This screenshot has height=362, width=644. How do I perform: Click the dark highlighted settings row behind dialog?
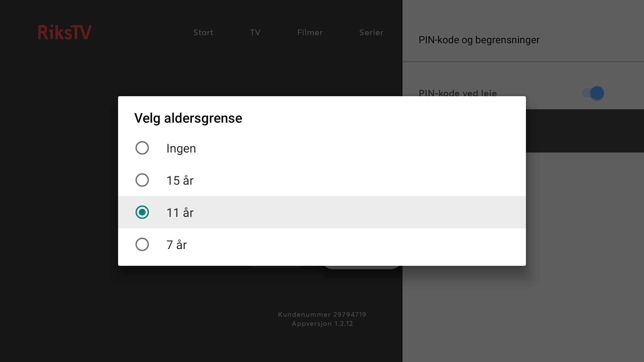click(x=585, y=131)
